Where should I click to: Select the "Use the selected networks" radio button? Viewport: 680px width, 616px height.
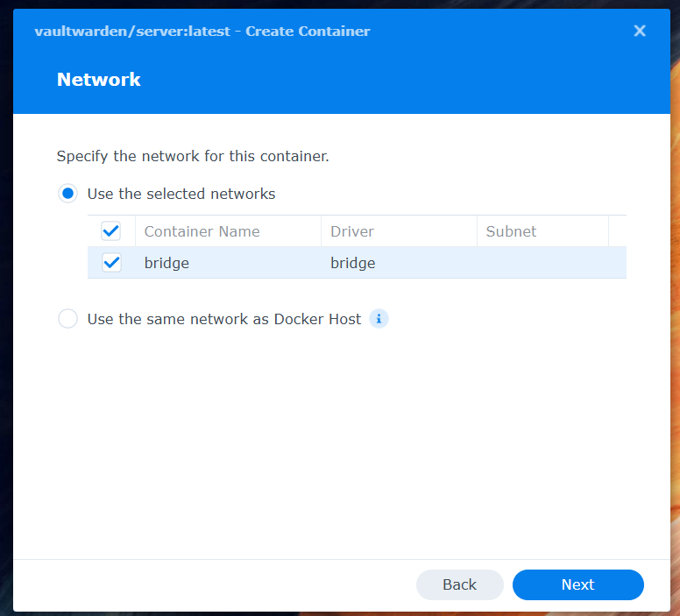point(67,194)
